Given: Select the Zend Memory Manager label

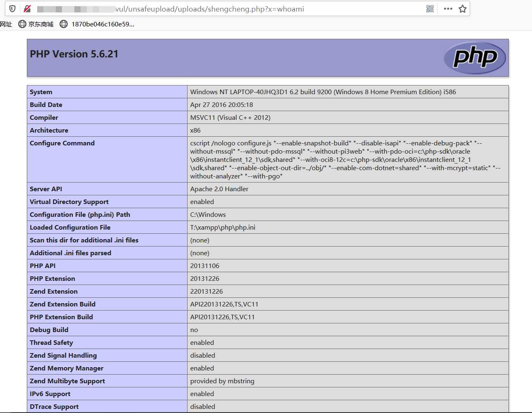Looking at the screenshot, I should (x=66, y=368).
